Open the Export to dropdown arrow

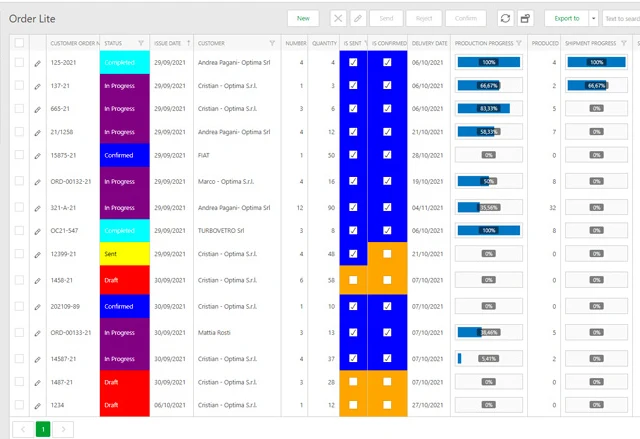point(593,18)
